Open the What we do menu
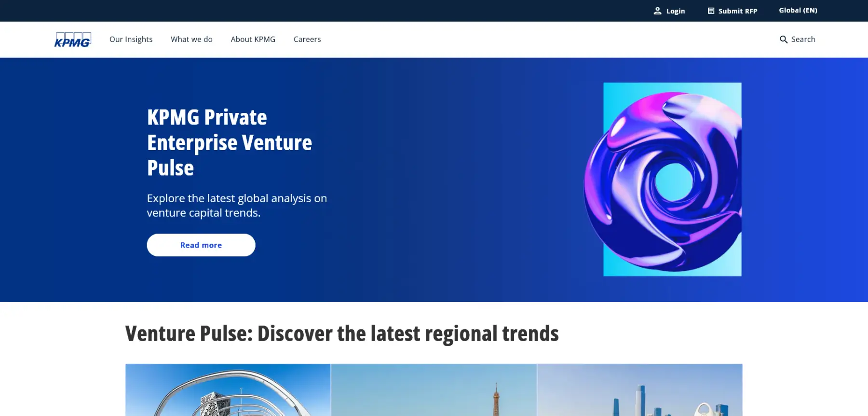Viewport: 868px width, 416px height. click(191, 40)
